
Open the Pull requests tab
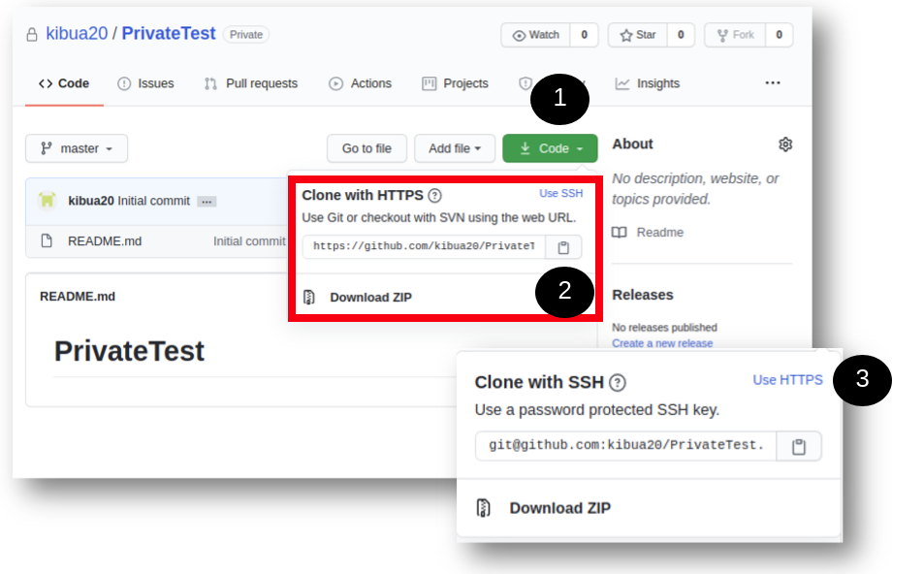[x=251, y=83]
